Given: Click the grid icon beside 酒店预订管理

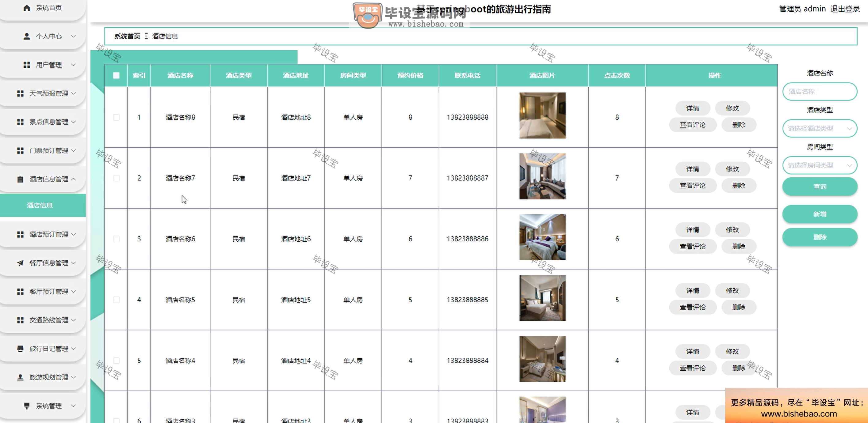Looking at the screenshot, I should (x=20, y=234).
